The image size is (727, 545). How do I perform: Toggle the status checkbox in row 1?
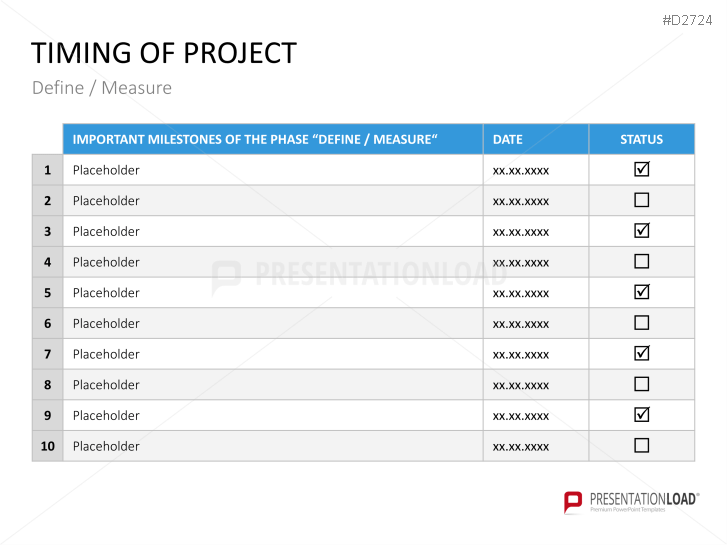[x=642, y=169]
